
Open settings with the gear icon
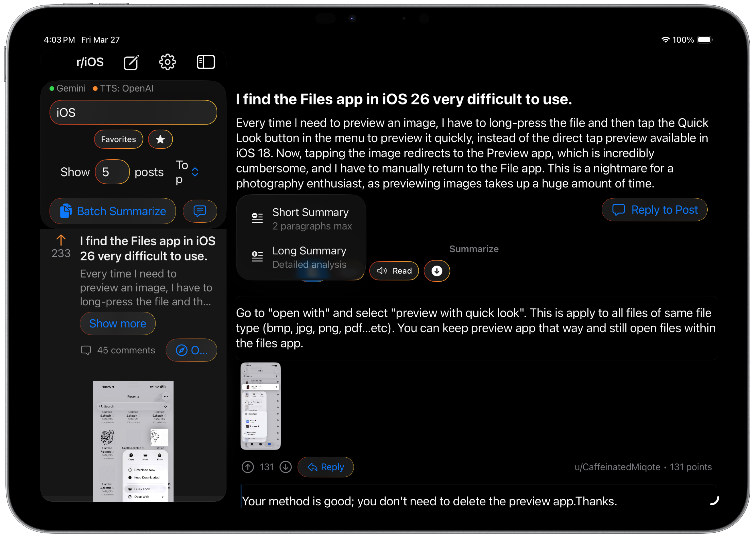(x=167, y=62)
